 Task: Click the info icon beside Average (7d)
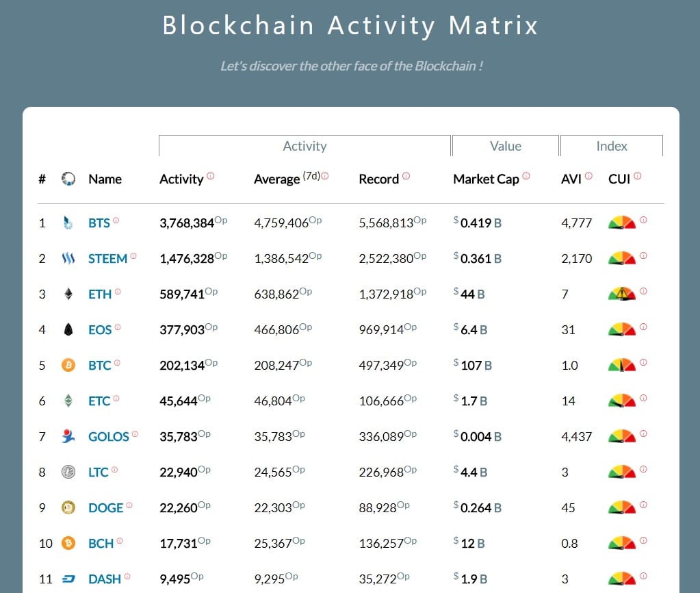pyautogui.click(x=324, y=176)
